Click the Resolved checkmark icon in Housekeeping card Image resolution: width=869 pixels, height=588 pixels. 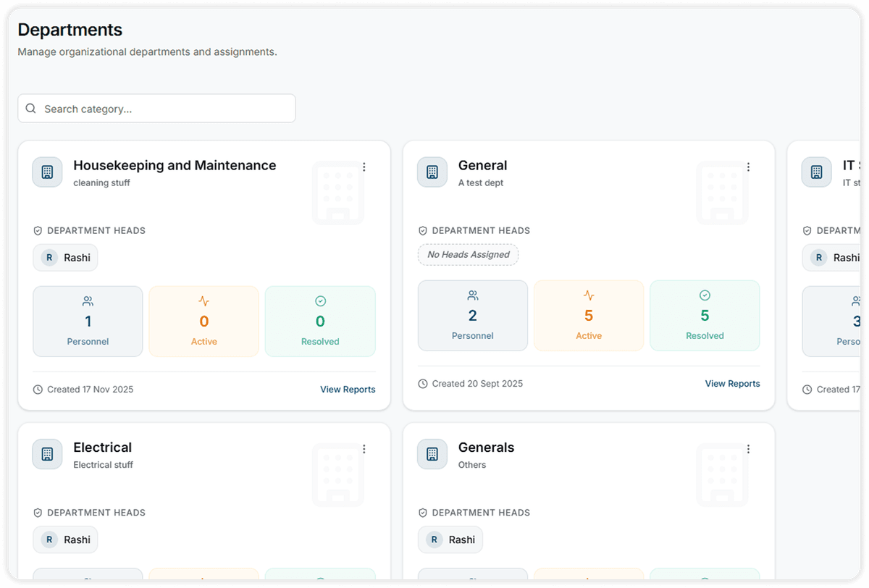[320, 301]
